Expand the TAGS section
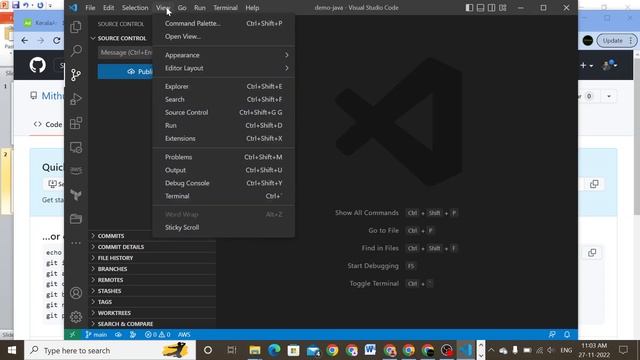640x360 pixels. (152, 302)
